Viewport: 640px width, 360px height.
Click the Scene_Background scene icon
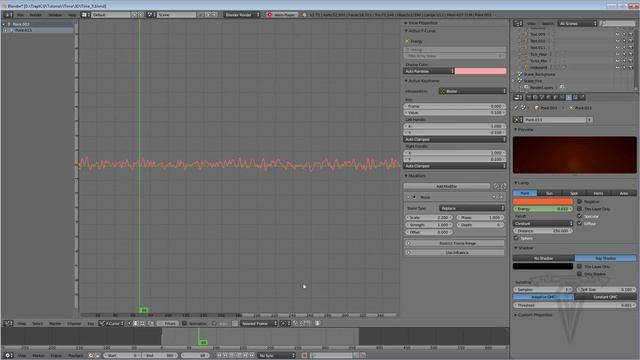pos(520,74)
